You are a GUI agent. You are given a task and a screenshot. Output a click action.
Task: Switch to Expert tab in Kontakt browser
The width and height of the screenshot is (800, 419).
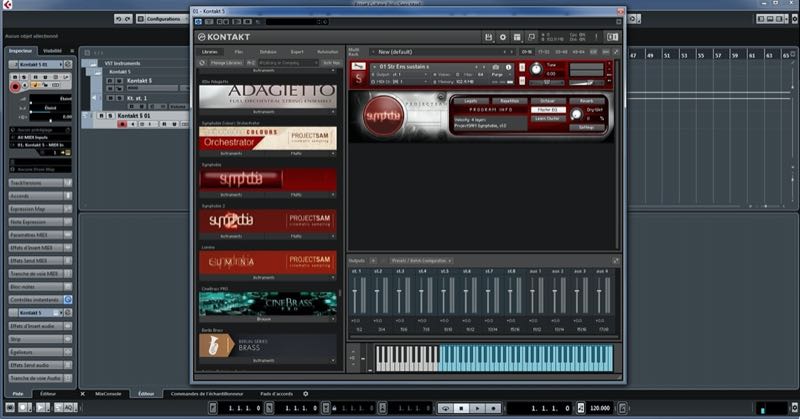pyautogui.click(x=297, y=52)
